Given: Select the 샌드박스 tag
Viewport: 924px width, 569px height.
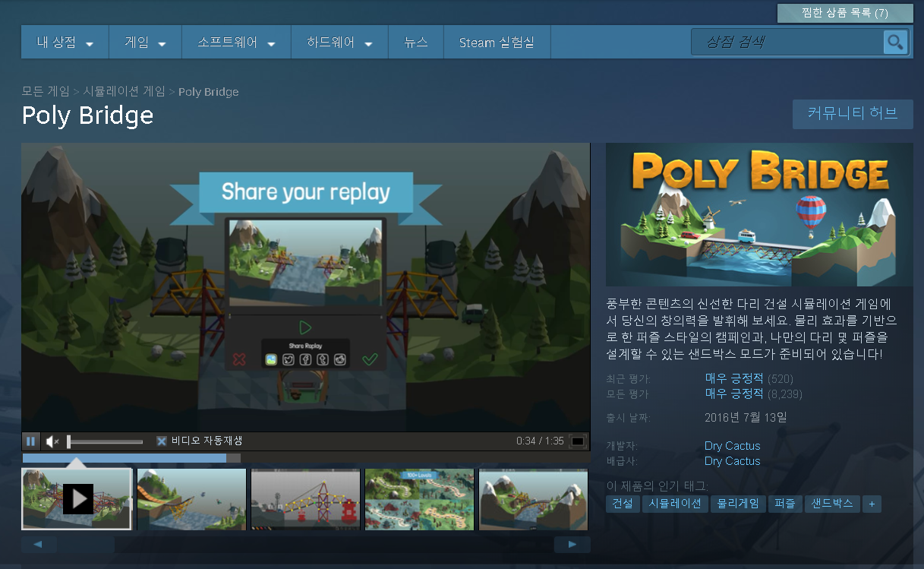Looking at the screenshot, I should pyautogui.click(x=832, y=504).
